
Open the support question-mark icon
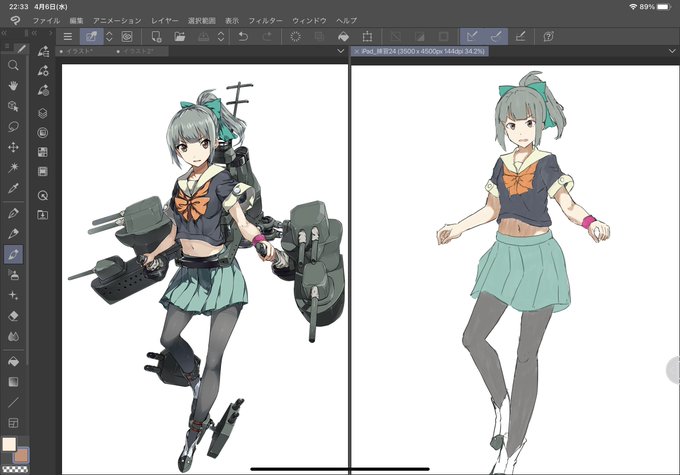[548, 37]
